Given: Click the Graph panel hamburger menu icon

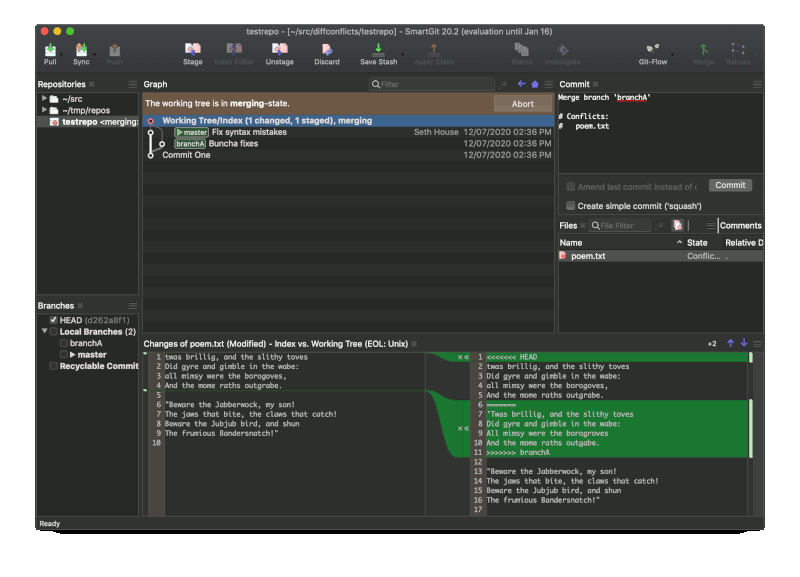Looking at the screenshot, I should pos(548,84).
